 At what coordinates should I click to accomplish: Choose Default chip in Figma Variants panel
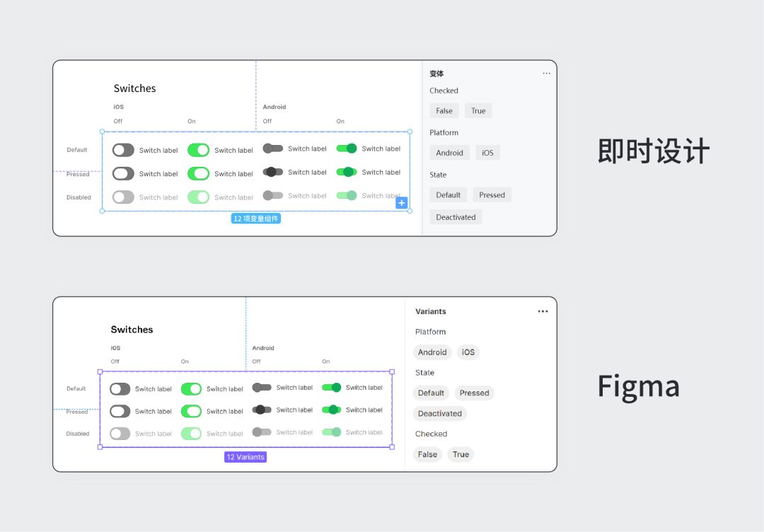point(431,393)
